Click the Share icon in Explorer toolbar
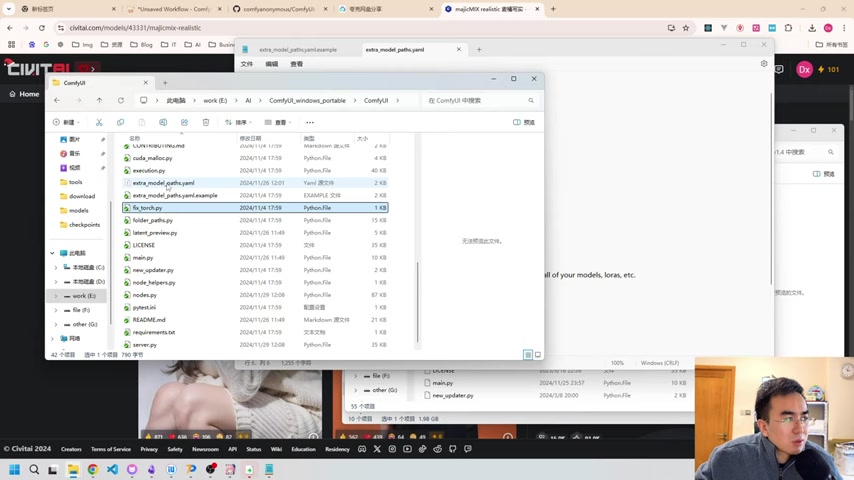Screen dimensions: 854x480 tap(185, 122)
